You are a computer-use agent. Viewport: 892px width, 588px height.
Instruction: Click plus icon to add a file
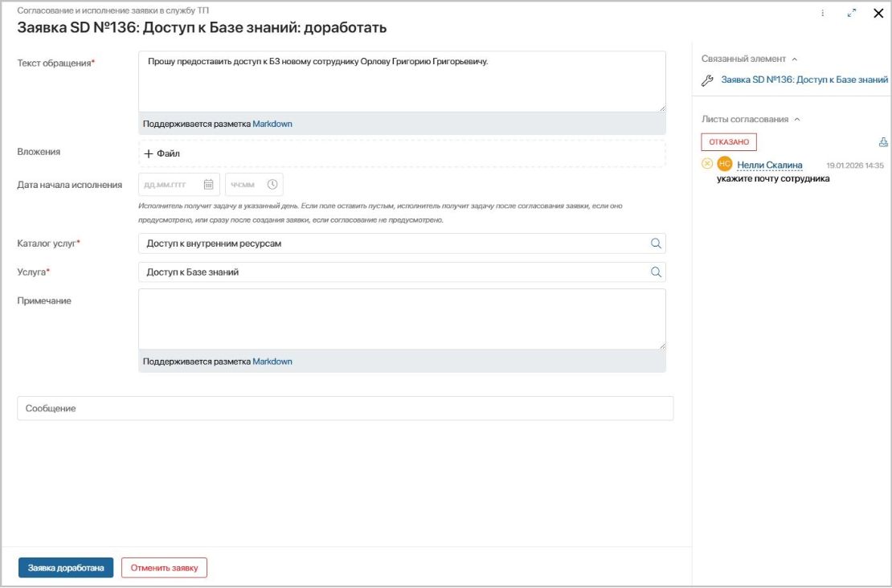tap(149, 153)
